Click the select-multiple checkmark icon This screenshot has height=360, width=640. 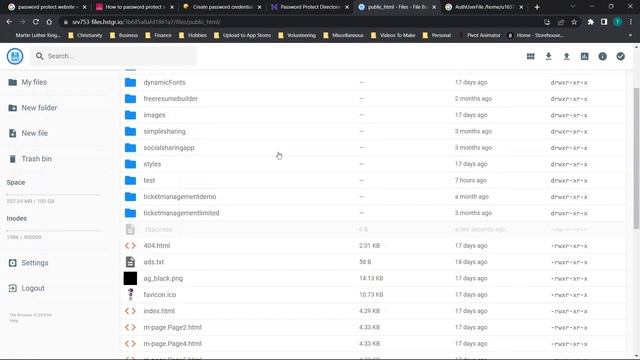pyautogui.click(x=620, y=56)
